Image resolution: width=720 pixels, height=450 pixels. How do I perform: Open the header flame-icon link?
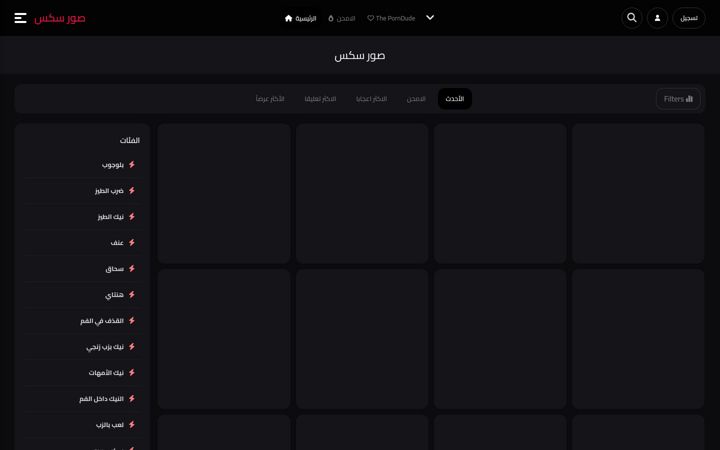click(x=342, y=18)
